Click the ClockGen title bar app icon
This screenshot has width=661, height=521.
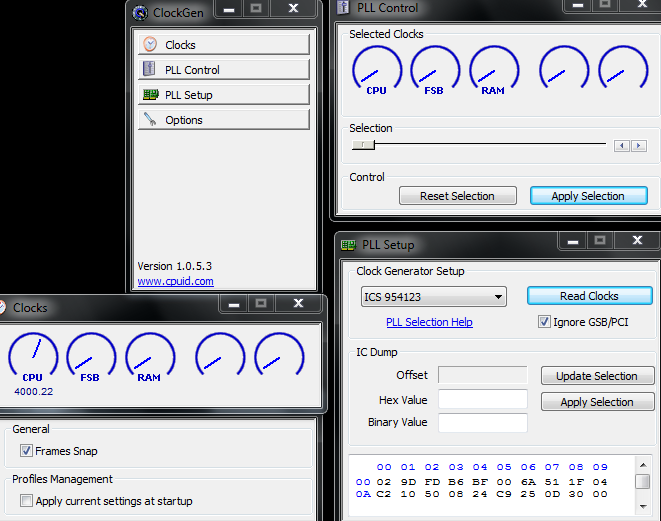click(140, 13)
